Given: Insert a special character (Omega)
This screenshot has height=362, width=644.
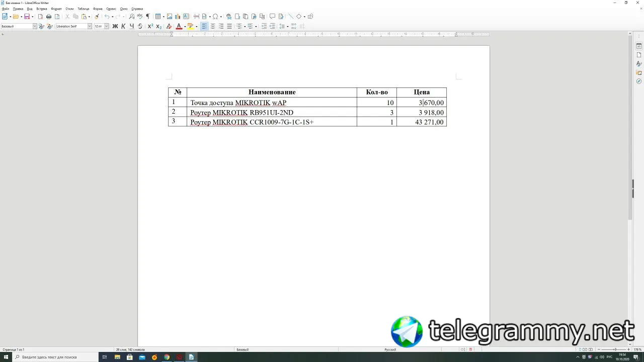Looking at the screenshot, I should coord(215,17).
